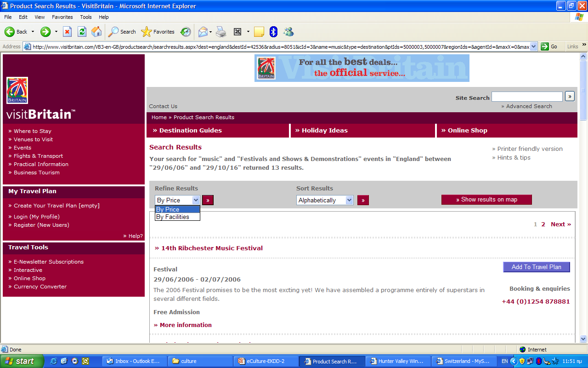This screenshot has height=368, width=588.
Task: Click the Bluetooth toolbar icon
Action: click(274, 32)
